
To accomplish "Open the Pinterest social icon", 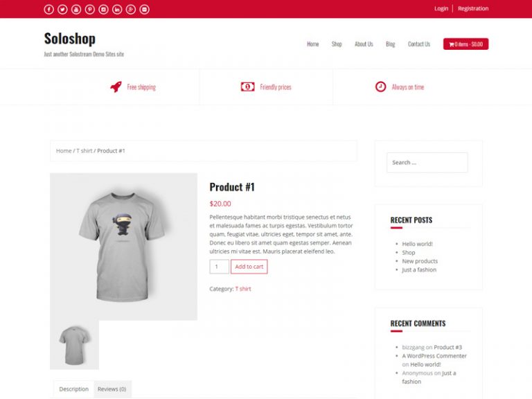I will click(x=90, y=10).
